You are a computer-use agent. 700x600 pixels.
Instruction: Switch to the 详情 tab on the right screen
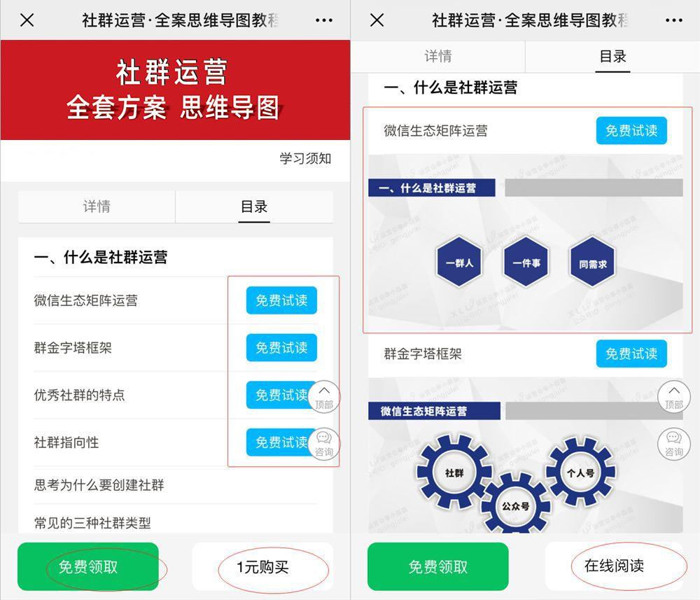point(438,56)
